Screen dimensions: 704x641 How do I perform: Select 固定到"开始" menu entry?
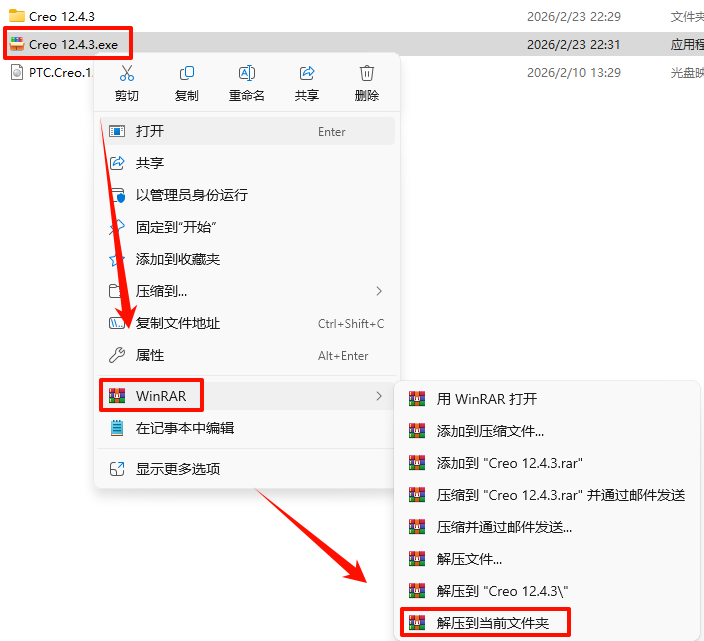[x=247, y=227]
